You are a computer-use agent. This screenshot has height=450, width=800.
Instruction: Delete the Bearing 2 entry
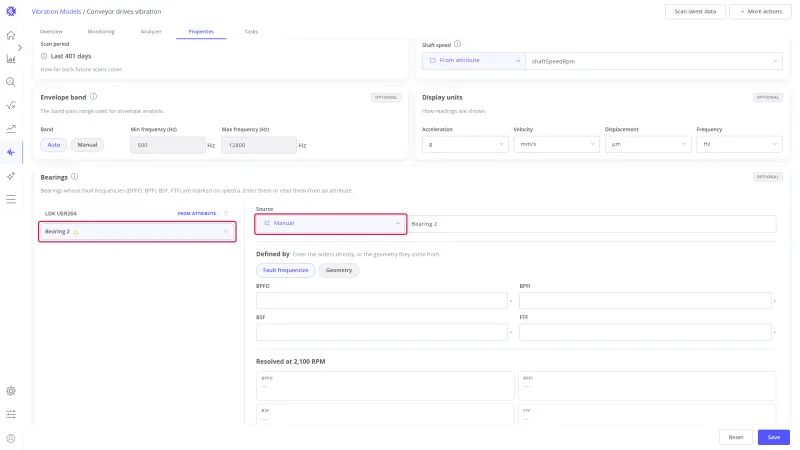[226, 232]
